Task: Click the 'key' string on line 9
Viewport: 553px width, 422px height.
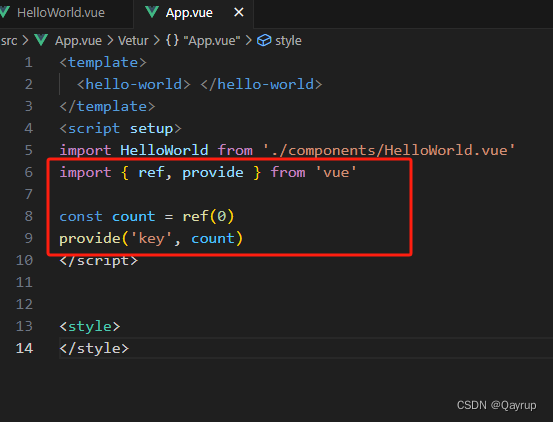Action: coord(151,239)
